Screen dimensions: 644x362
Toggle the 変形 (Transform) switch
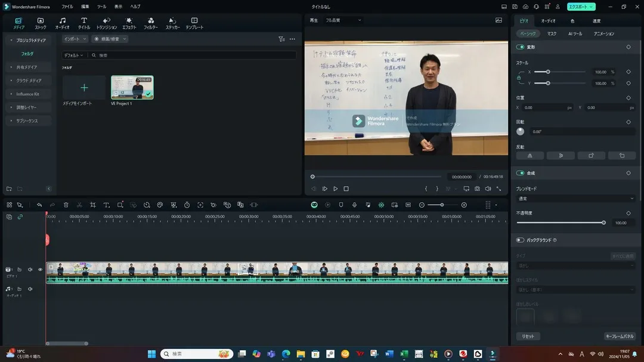point(520,47)
